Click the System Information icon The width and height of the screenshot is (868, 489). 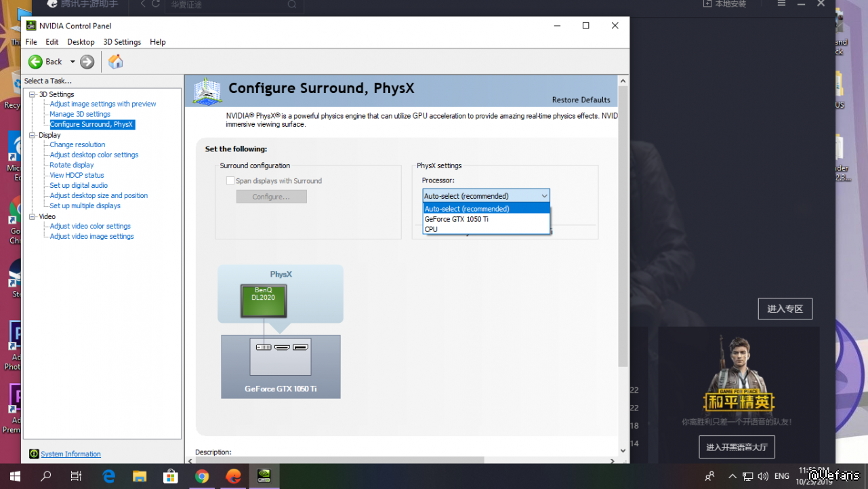[34, 454]
